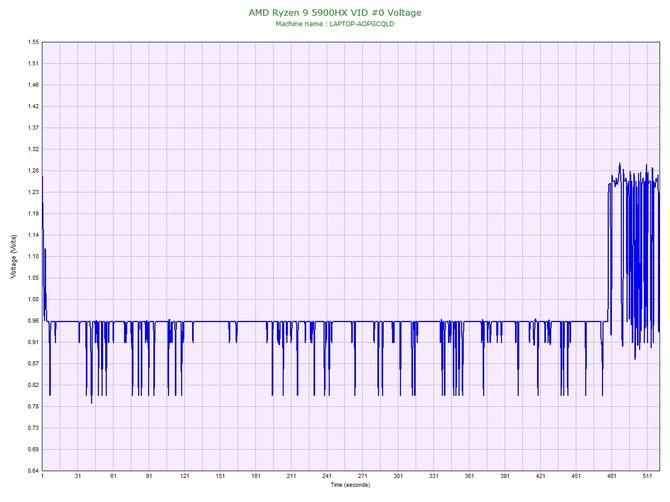The width and height of the screenshot is (670, 502).
Task: Click the 0.91 voltage axis value
Action: coord(33,342)
